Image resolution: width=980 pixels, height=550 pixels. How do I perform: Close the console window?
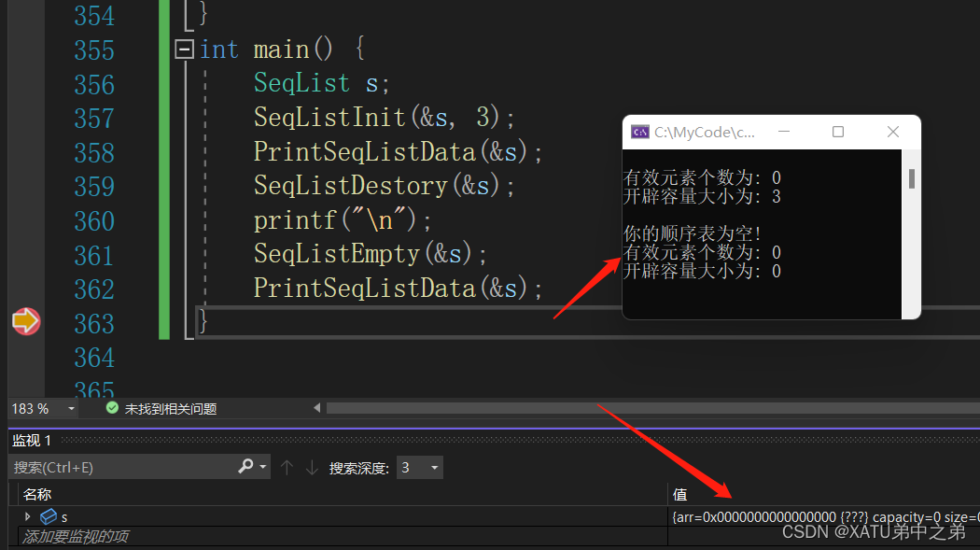pyautogui.click(x=893, y=132)
